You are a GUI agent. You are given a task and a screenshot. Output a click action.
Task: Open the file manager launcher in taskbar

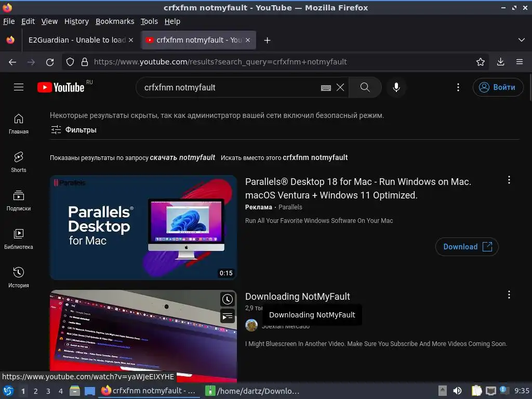tap(74, 391)
